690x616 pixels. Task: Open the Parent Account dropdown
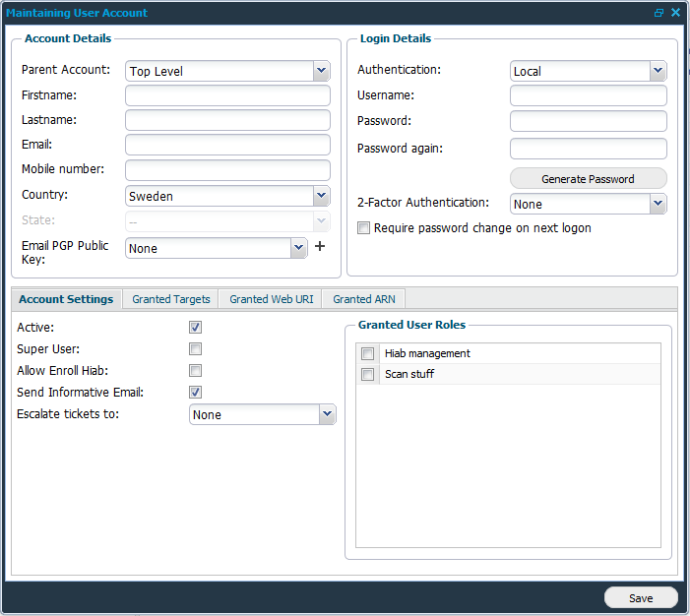(321, 71)
